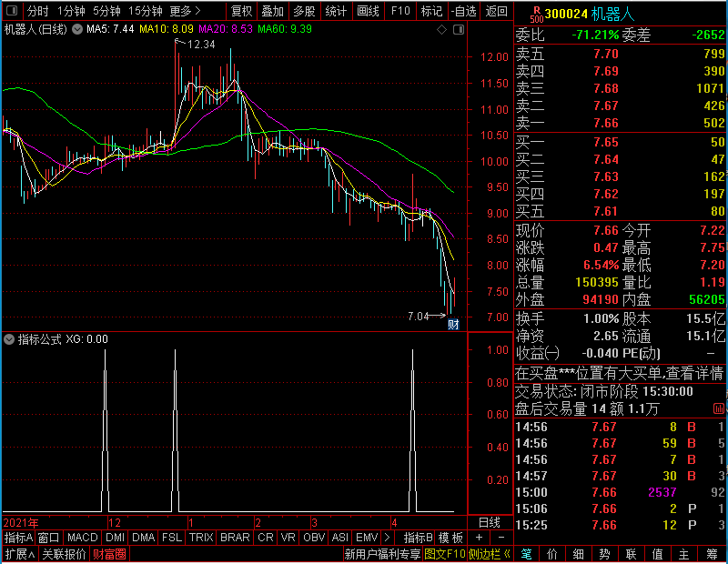Switch the sub-chart to OBV
The width and height of the screenshot is (728, 564).
(x=314, y=538)
